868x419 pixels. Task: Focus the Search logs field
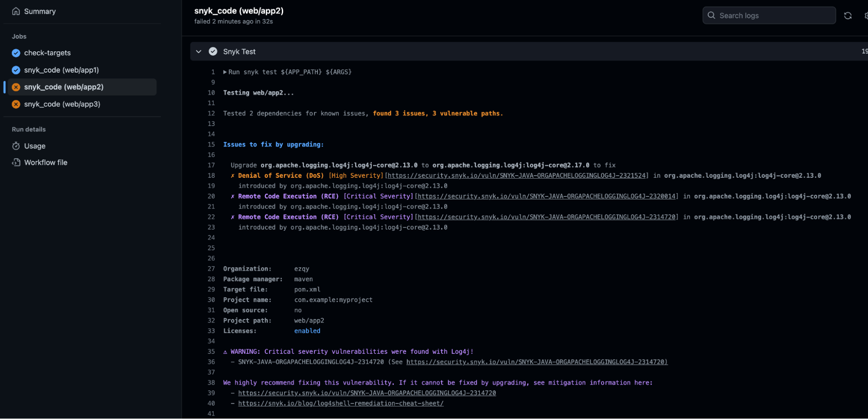769,16
